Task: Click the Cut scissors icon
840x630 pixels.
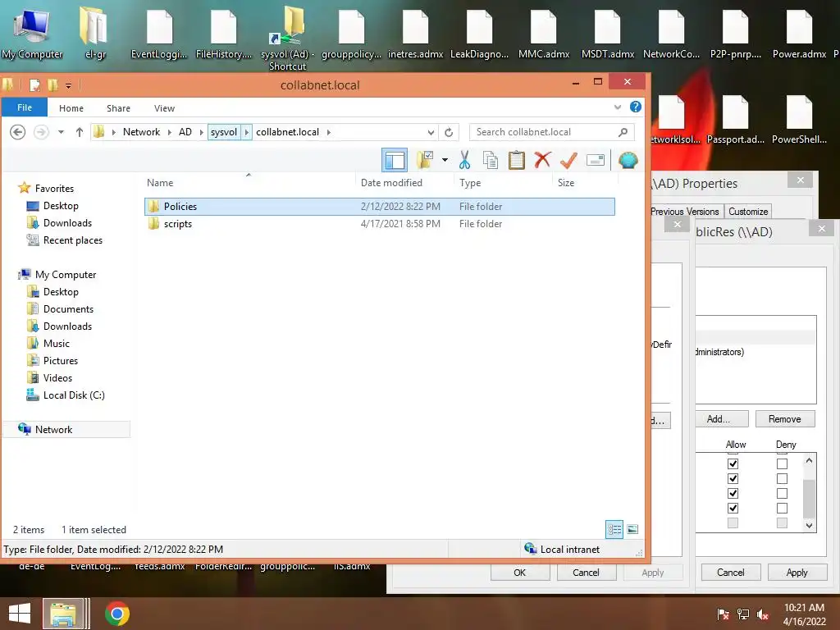Action: click(464, 160)
